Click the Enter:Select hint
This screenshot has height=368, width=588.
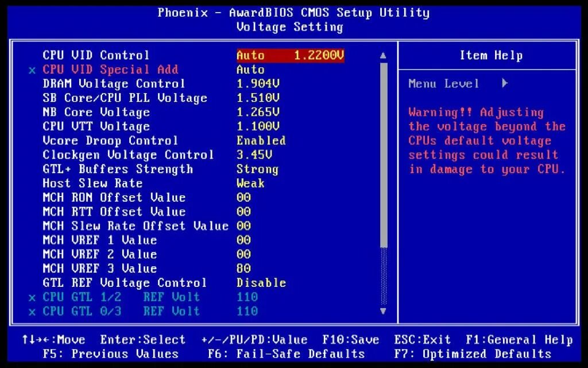point(142,340)
